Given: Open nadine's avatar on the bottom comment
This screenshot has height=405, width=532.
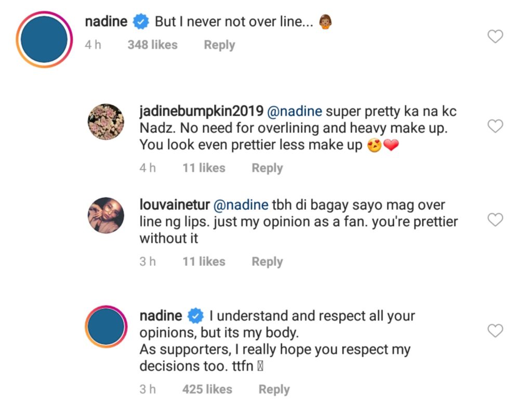Looking at the screenshot, I should pyautogui.click(x=105, y=327).
